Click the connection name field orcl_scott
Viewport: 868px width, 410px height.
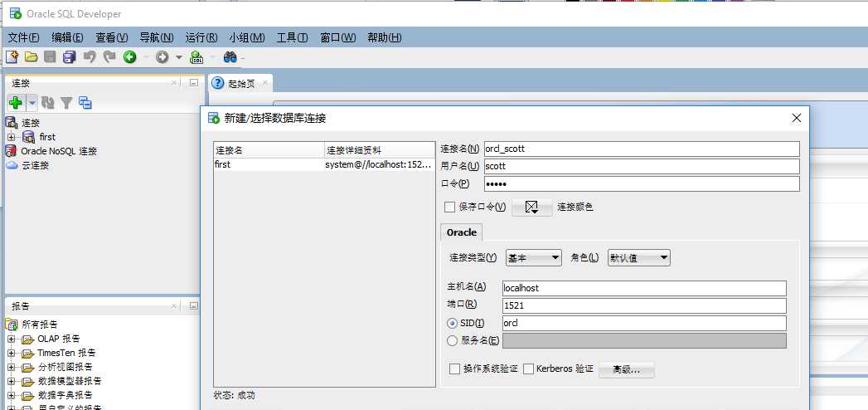pyautogui.click(x=642, y=149)
